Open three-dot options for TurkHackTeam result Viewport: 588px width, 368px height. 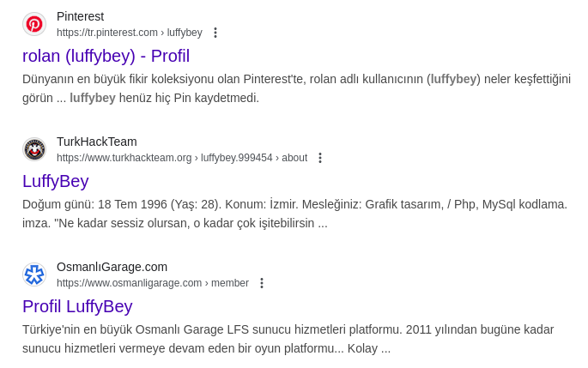pyautogui.click(x=320, y=158)
